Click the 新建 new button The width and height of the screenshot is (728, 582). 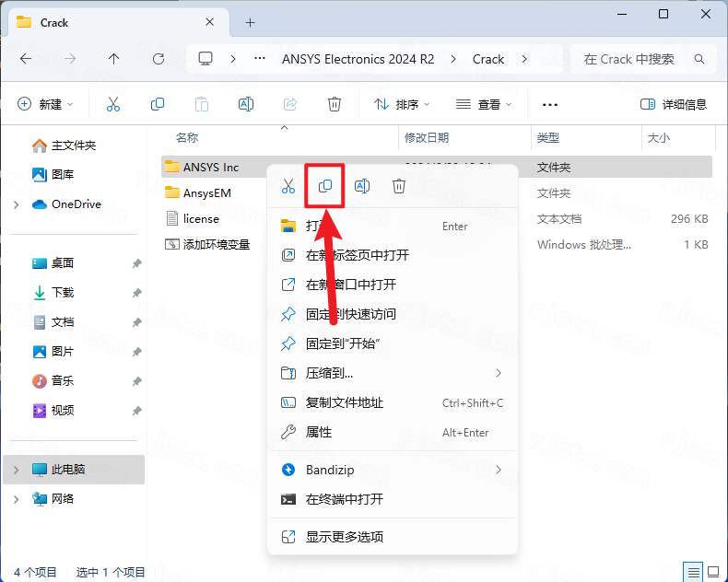[x=45, y=104]
